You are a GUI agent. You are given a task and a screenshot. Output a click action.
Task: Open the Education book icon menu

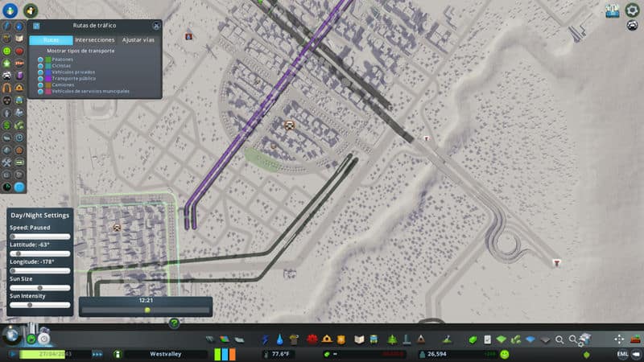pos(360,339)
